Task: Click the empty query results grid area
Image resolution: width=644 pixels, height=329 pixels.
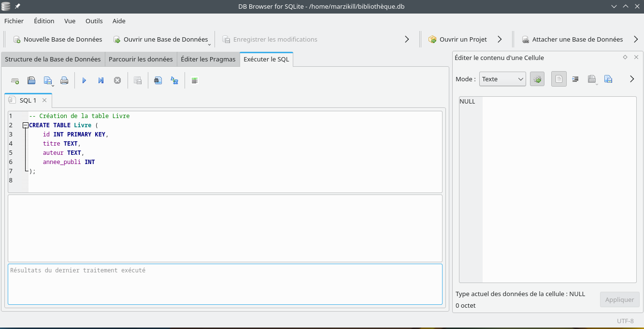Action: click(225, 228)
